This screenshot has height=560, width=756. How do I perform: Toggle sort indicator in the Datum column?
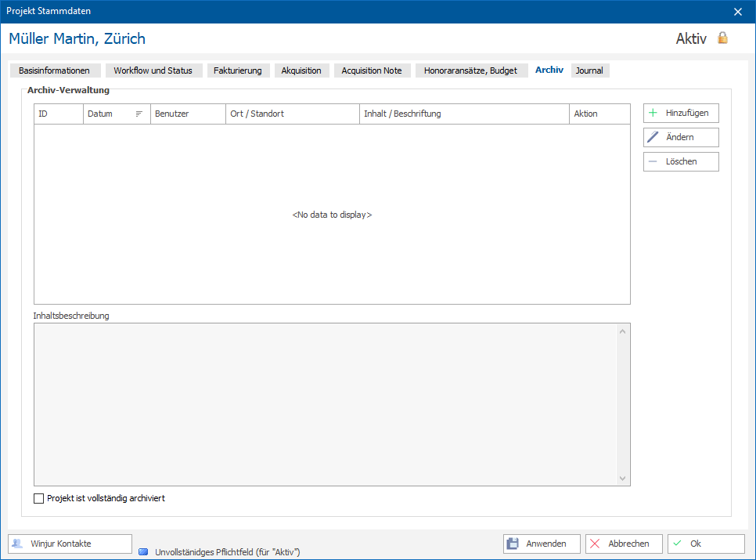coord(139,114)
